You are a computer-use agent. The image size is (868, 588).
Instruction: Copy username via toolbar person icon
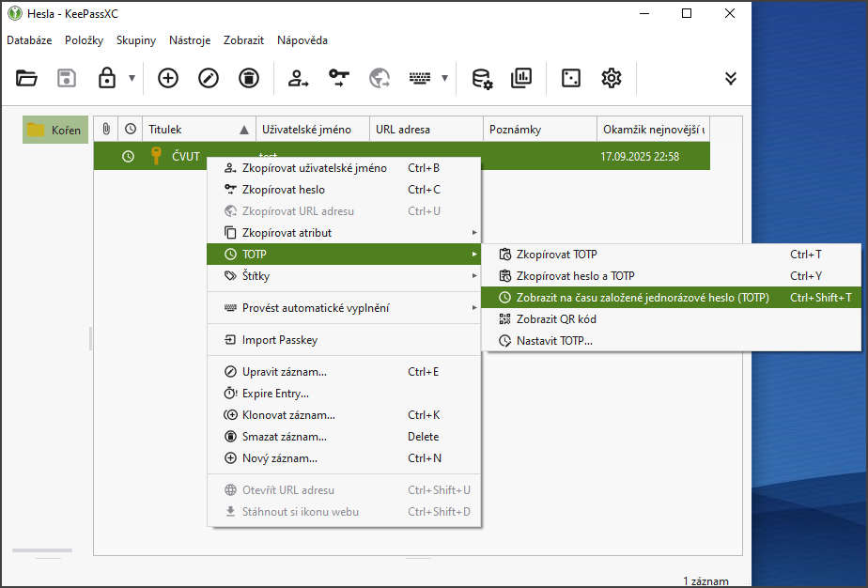[x=299, y=78]
